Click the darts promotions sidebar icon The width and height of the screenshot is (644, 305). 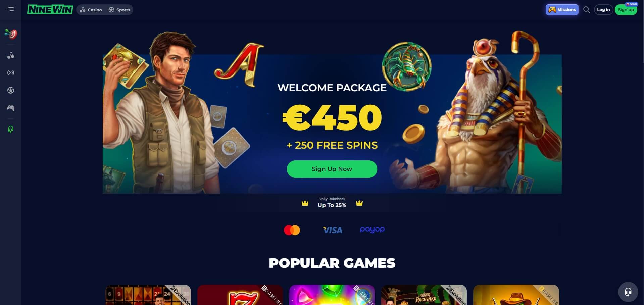click(x=11, y=34)
